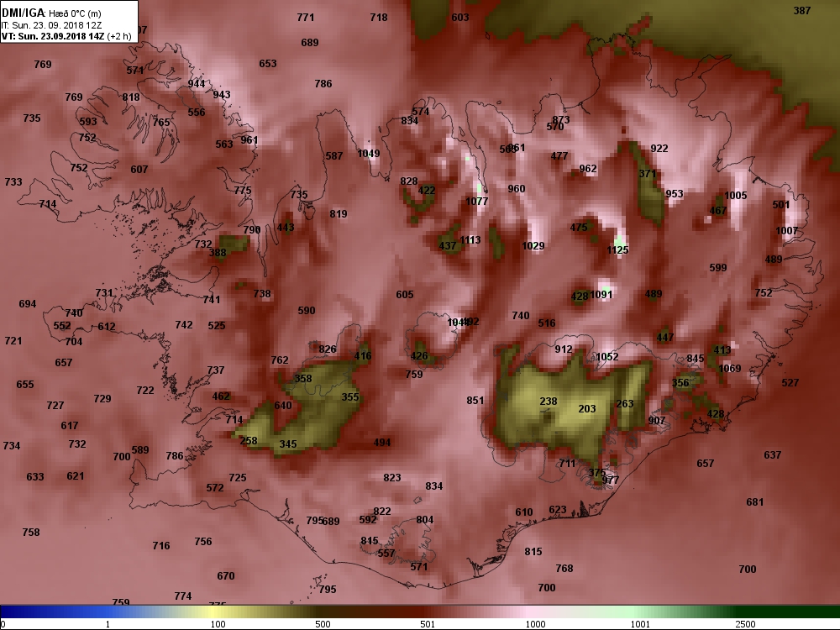Select the VT: Sun. 23.09.2018 14Z line
Image resolution: width=840 pixels, height=630 pixels.
point(54,36)
